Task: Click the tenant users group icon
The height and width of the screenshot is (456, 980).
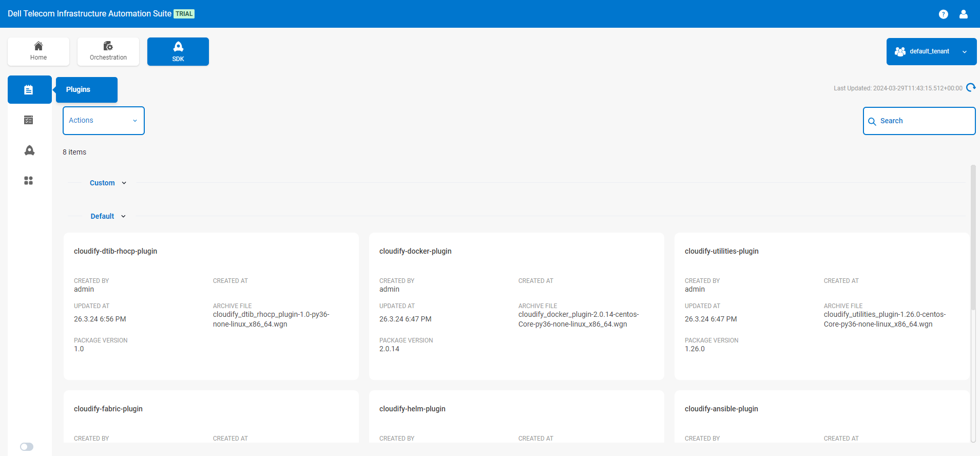Action: (x=900, y=51)
